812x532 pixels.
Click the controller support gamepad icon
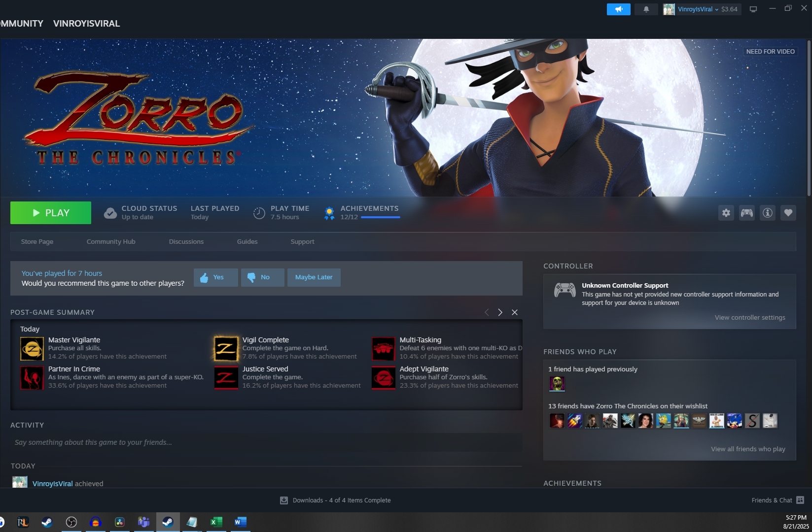pos(565,290)
